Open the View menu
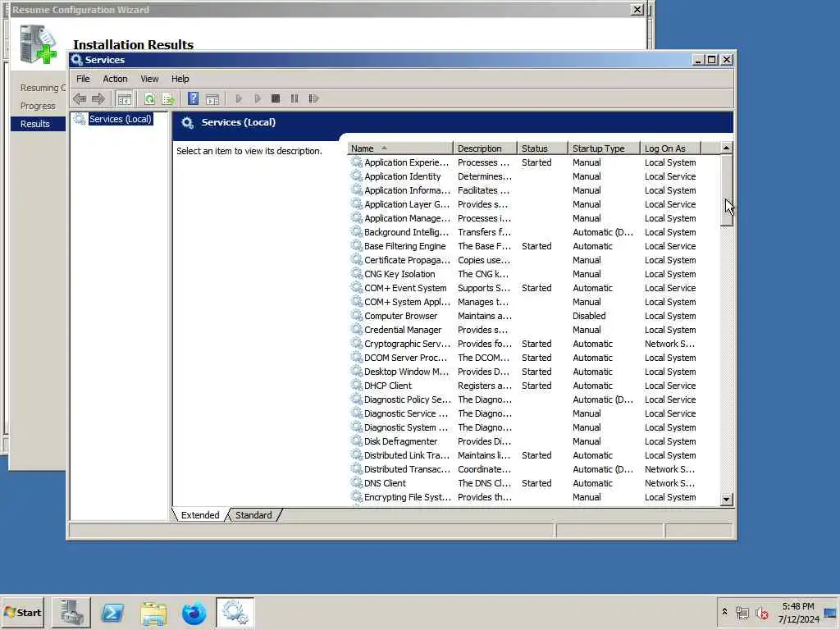 pos(149,79)
